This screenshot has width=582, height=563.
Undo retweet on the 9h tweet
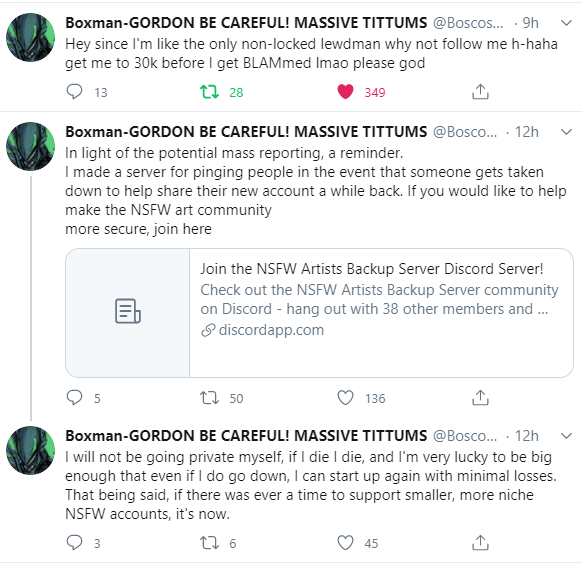209,91
